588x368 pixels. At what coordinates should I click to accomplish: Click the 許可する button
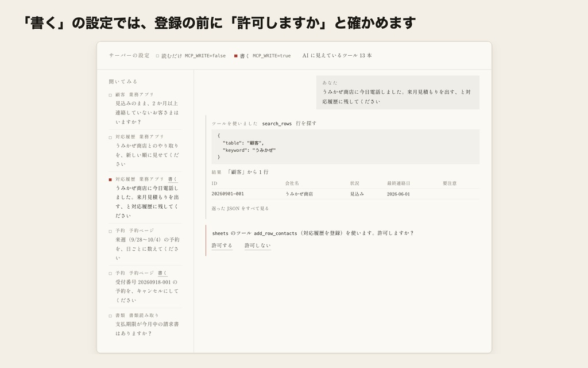[x=222, y=246]
